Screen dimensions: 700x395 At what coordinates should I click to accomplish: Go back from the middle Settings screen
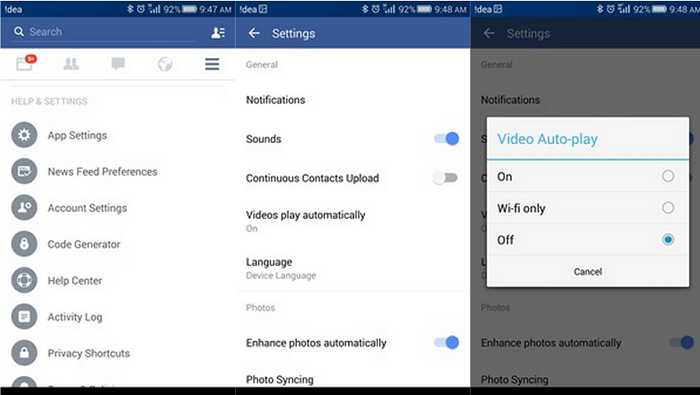click(254, 33)
